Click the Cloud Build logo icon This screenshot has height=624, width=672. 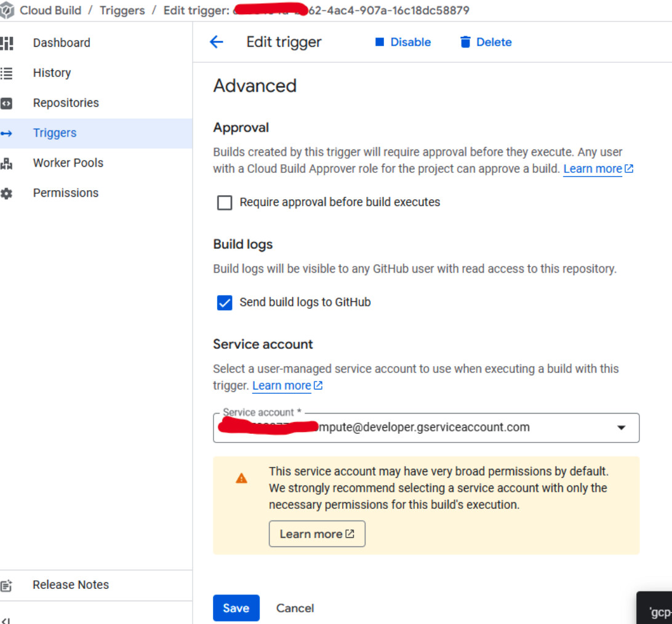click(x=7, y=10)
